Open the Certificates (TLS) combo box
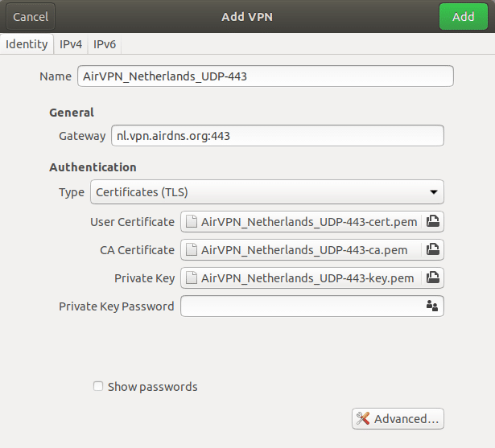The image size is (495, 448). 267,191
